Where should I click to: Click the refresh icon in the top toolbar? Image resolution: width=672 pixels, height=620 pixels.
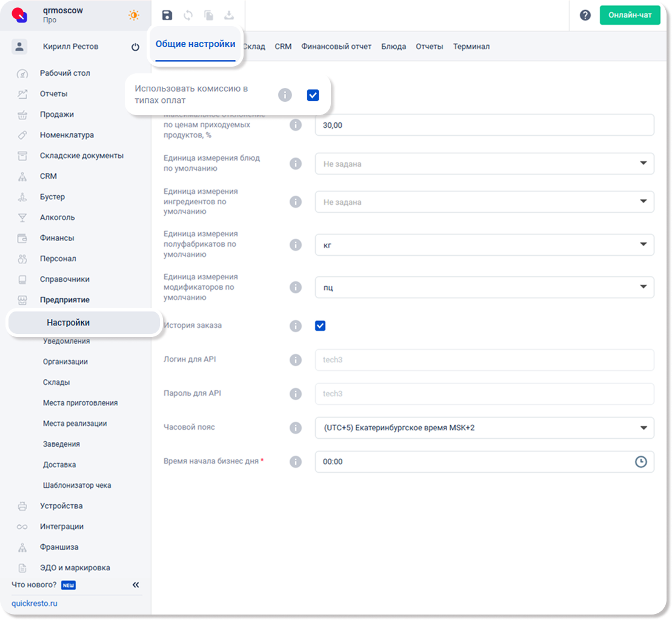[x=188, y=16]
